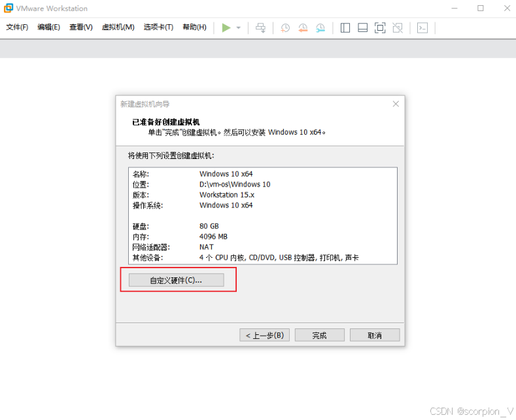Open the 选项卡(T) menu
Screen dimensions: 516x420
pos(158,27)
